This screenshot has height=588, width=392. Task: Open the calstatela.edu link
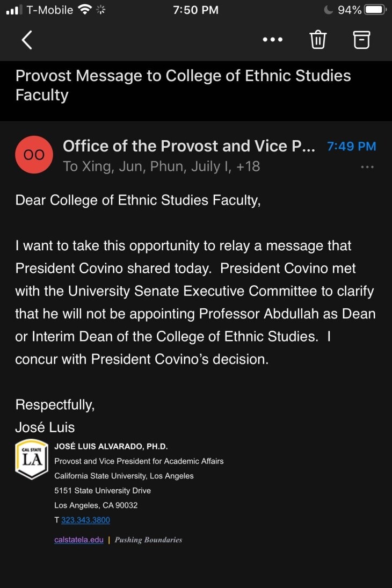(78, 540)
